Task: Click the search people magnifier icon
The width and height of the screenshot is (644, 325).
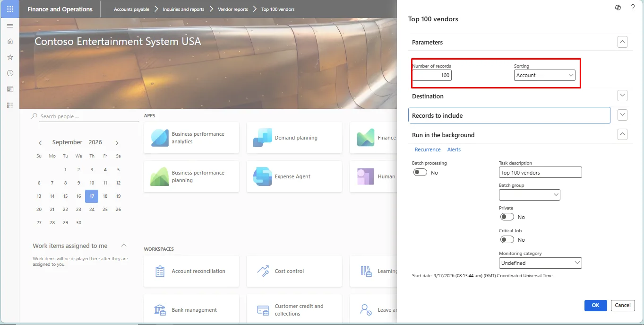Action: click(34, 116)
